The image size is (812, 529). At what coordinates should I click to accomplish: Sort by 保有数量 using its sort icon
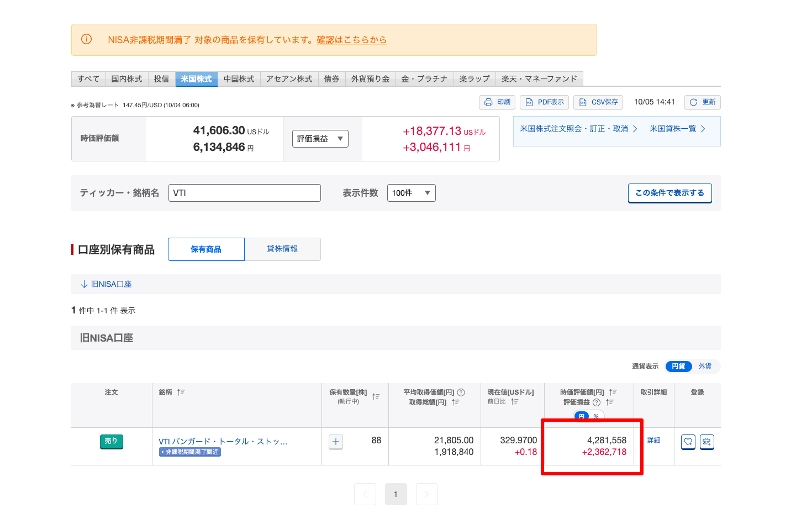(376, 396)
